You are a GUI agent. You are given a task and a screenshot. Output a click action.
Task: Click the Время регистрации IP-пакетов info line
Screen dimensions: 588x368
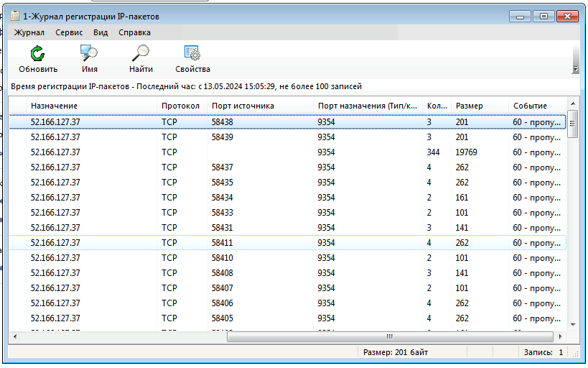(x=187, y=86)
